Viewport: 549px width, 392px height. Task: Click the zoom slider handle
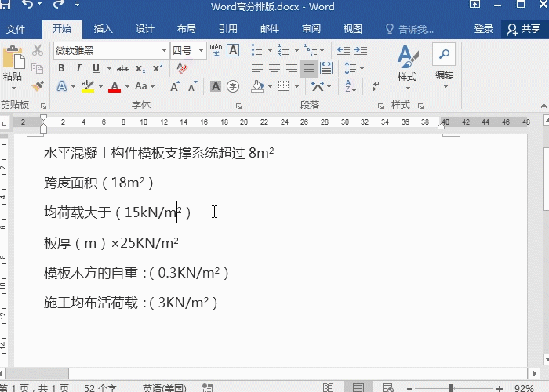coord(451,388)
